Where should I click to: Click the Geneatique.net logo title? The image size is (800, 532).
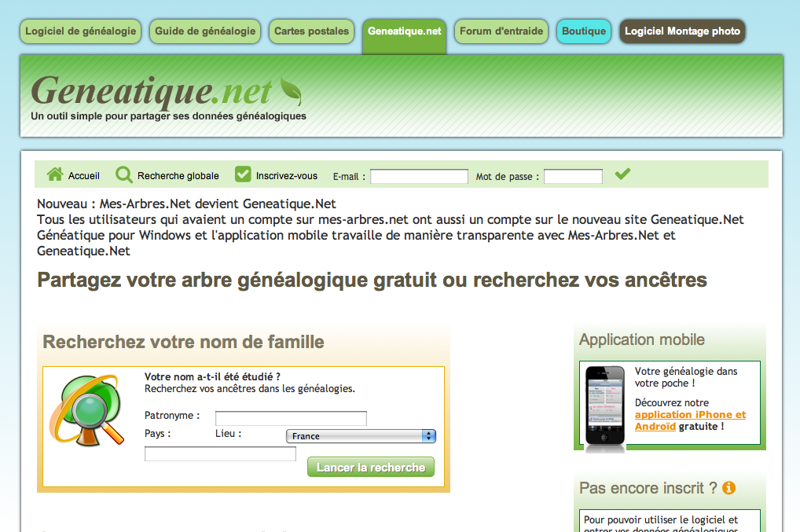click(x=152, y=91)
